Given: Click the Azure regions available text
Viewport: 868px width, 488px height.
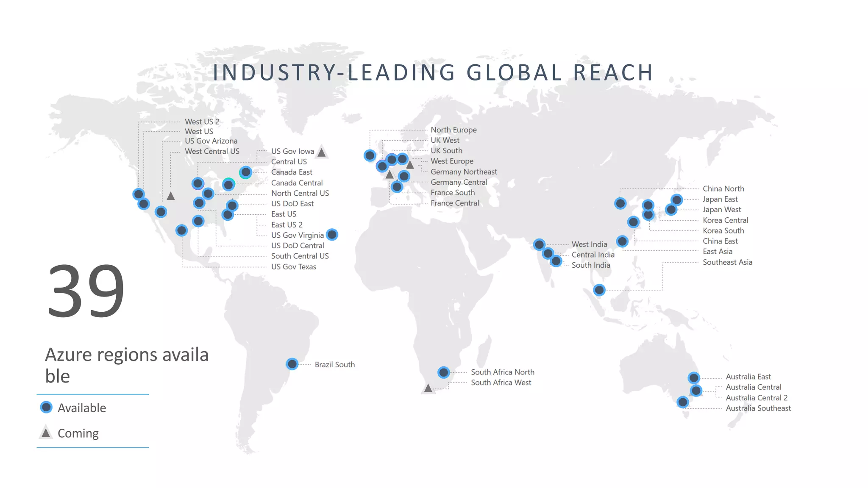Looking at the screenshot, I should click(x=127, y=365).
